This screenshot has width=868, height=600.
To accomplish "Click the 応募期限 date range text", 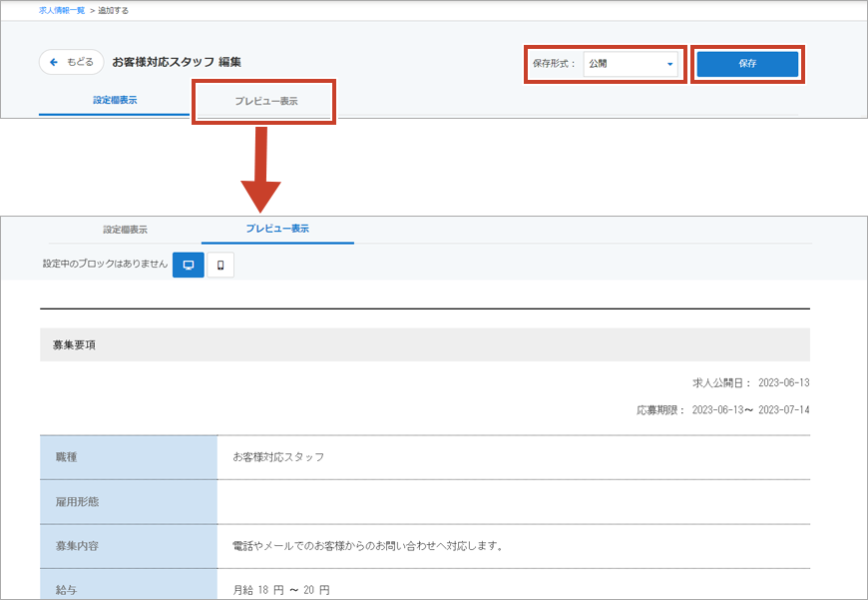I will point(723,410).
